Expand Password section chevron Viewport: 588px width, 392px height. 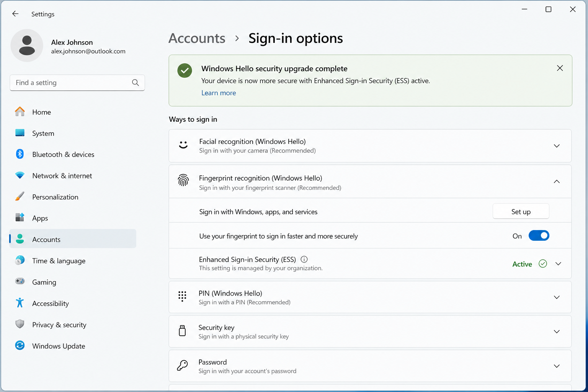point(557,366)
